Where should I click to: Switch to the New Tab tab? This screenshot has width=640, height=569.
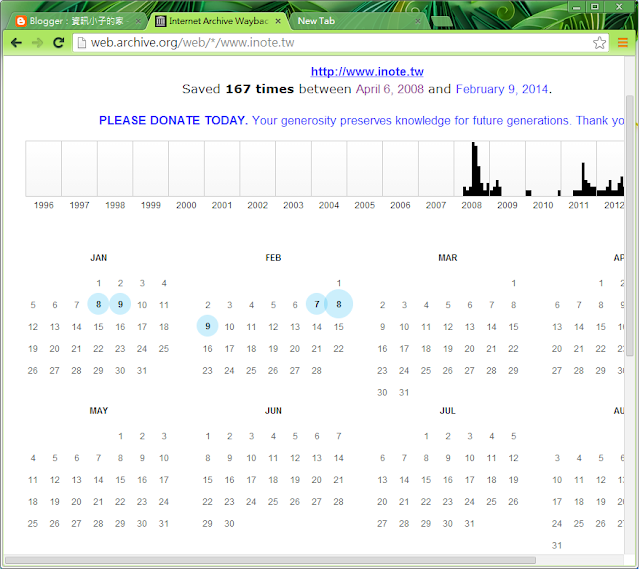coord(350,20)
